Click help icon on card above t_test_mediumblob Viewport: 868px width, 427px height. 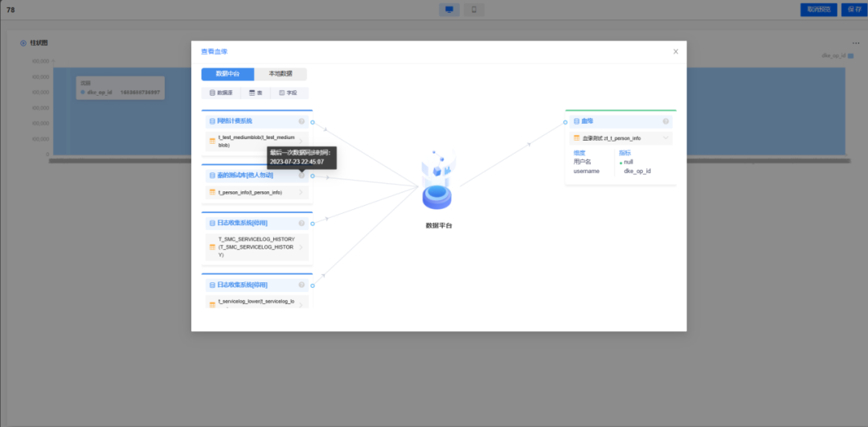pos(301,121)
